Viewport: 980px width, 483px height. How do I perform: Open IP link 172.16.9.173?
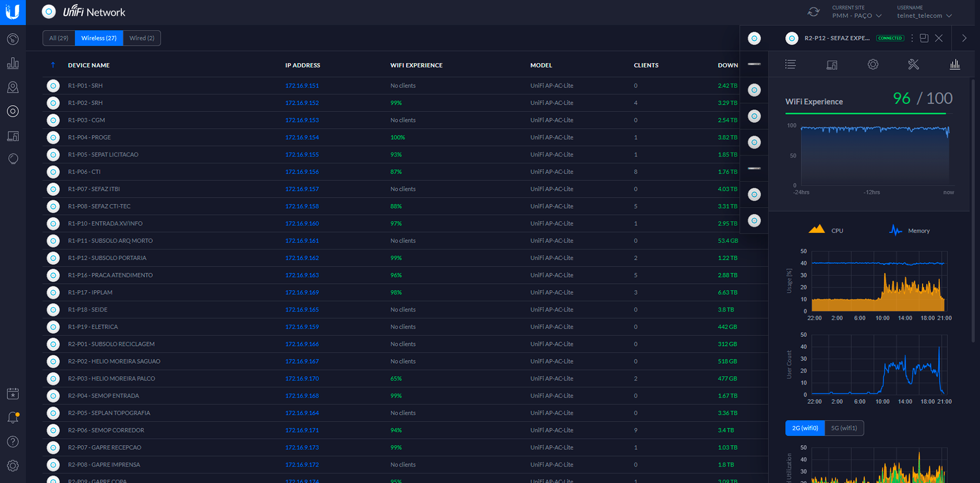tap(302, 447)
